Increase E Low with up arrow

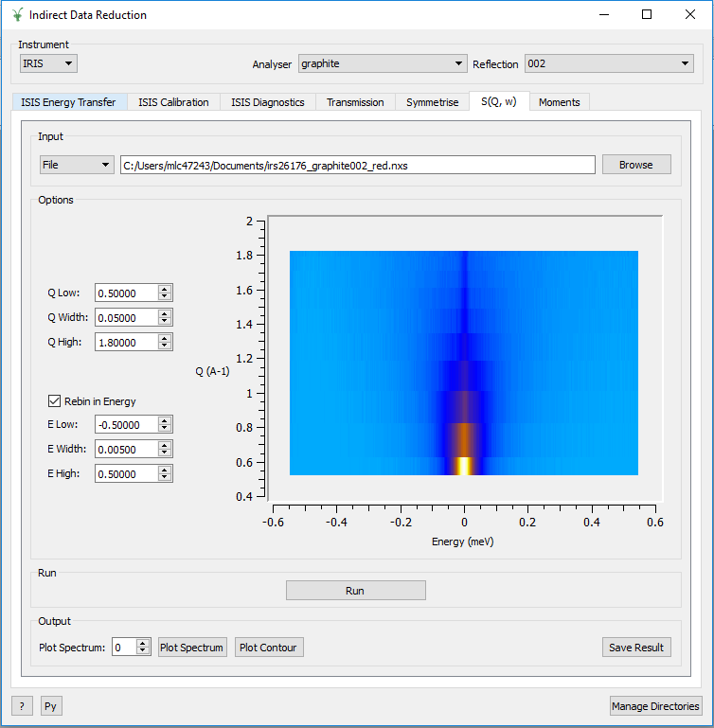click(x=165, y=420)
